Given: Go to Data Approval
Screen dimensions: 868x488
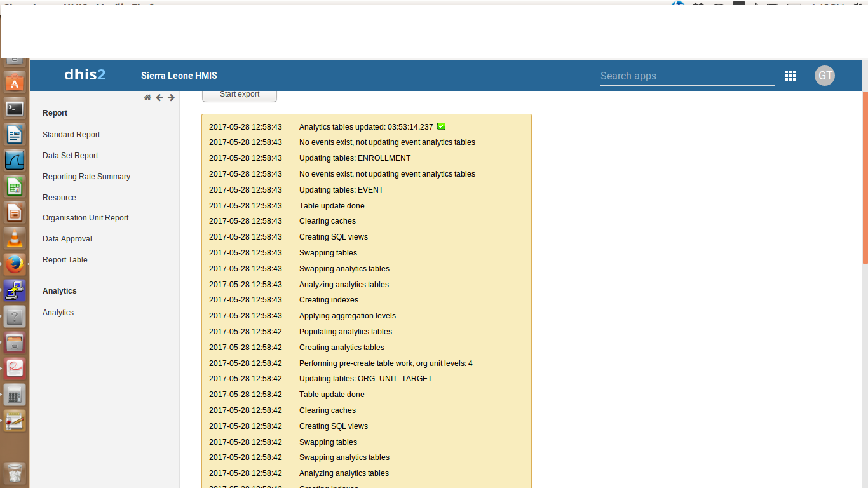Looking at the screenshot, I should click(67, 239).
